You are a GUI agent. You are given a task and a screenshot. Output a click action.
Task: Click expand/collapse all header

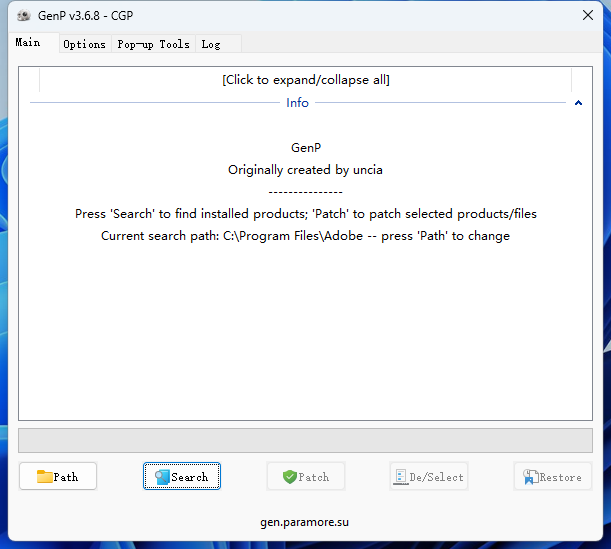coord(306,80)
